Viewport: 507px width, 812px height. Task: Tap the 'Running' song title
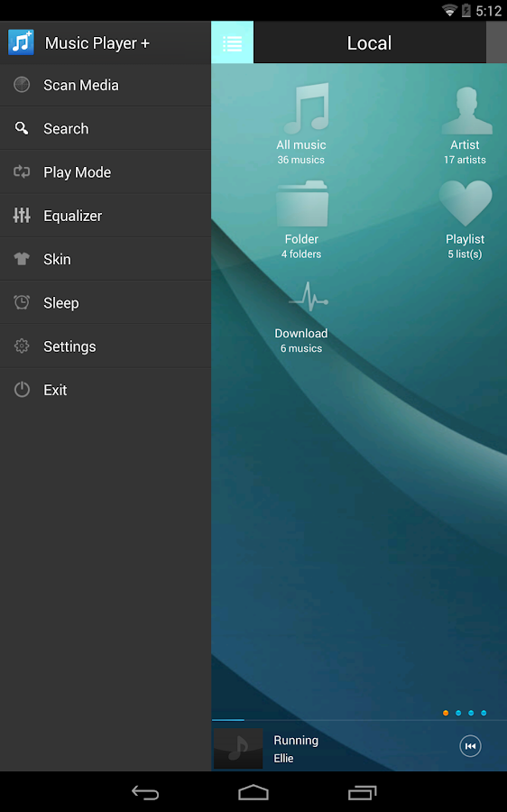pos(296,741)
